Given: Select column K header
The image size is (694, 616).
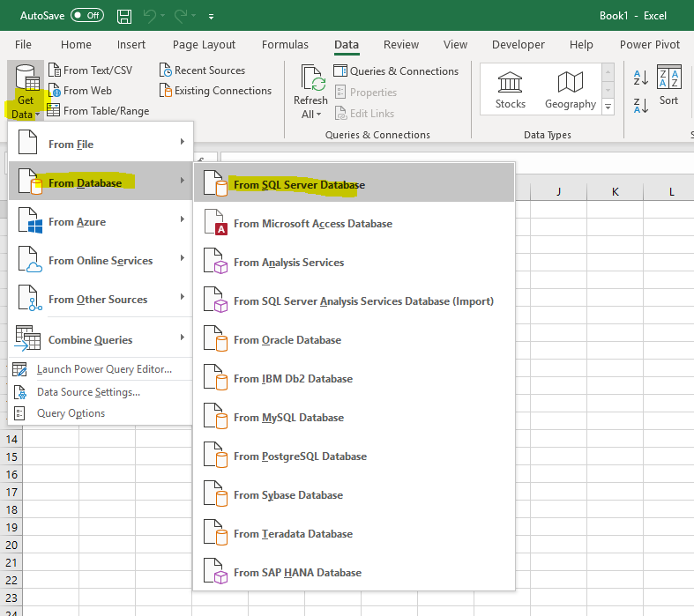Looking at the screenshot, I should point(615,191).
